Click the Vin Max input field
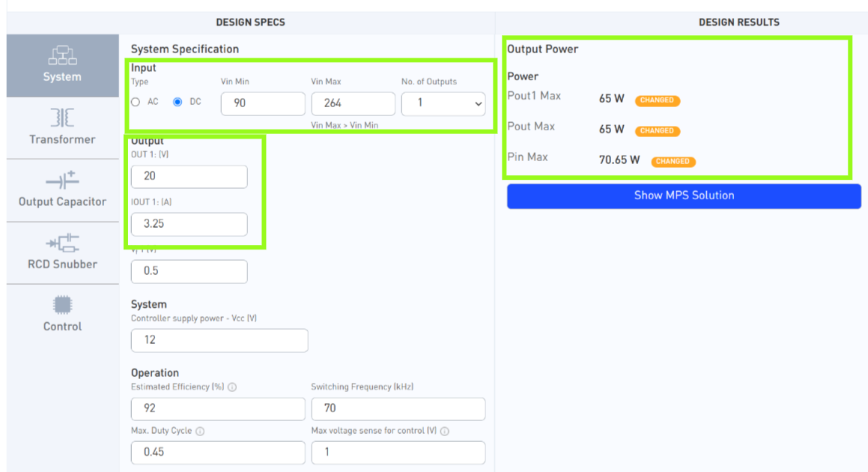868x472 pixels. [x=353, y=103]
